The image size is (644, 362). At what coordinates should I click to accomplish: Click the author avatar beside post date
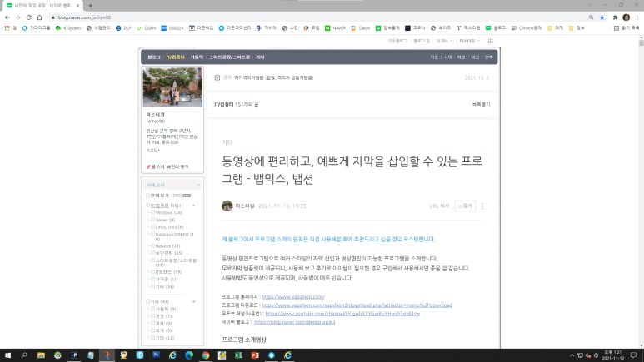click(227, 206)
